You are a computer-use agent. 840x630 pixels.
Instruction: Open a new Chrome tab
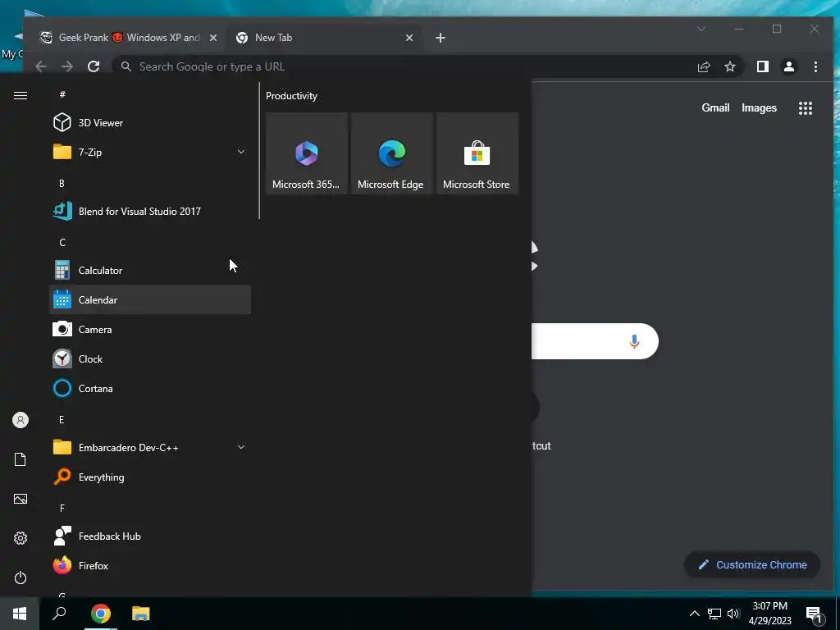[441, 38]
